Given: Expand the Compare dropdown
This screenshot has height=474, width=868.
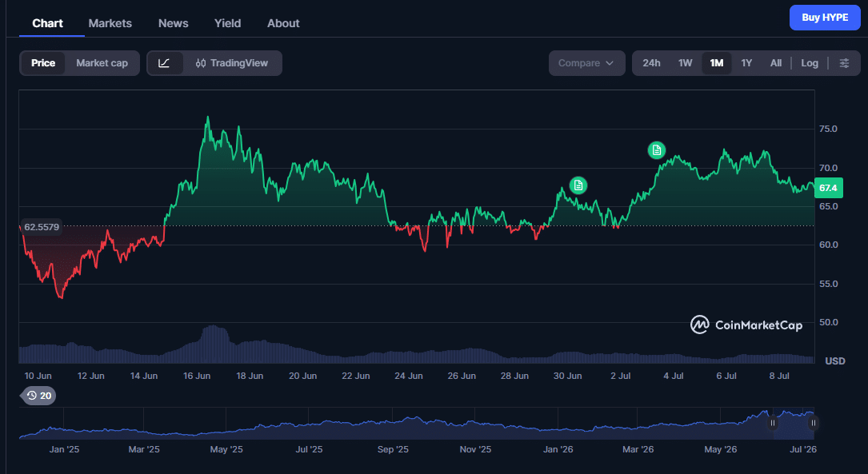Looking at the screenshot, I should (x=586, y=63).
